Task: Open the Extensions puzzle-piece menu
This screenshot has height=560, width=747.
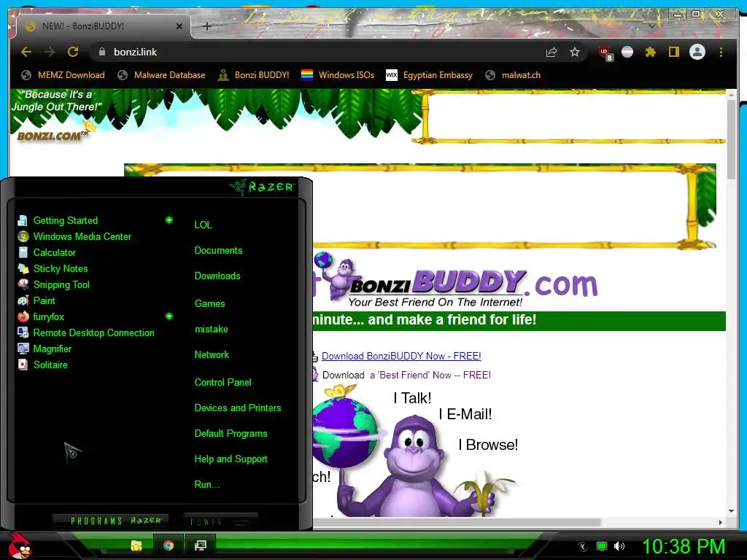Action: pos(650,52)
